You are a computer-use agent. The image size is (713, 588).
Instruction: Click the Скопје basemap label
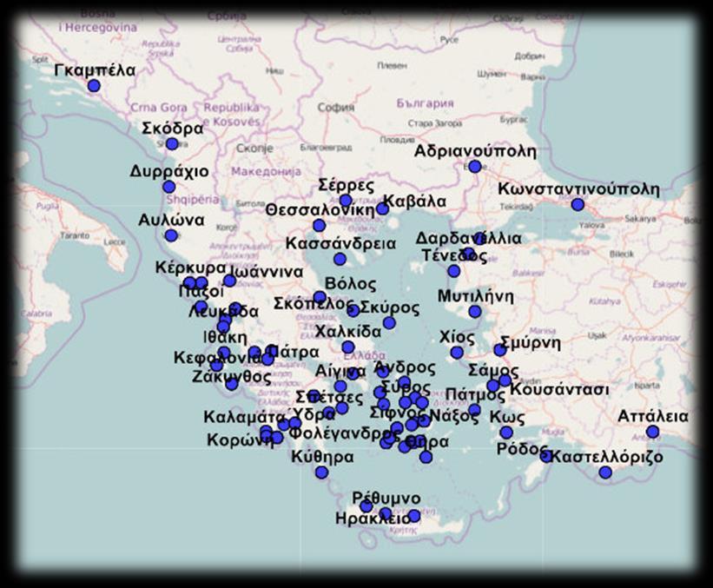(254, 149)
